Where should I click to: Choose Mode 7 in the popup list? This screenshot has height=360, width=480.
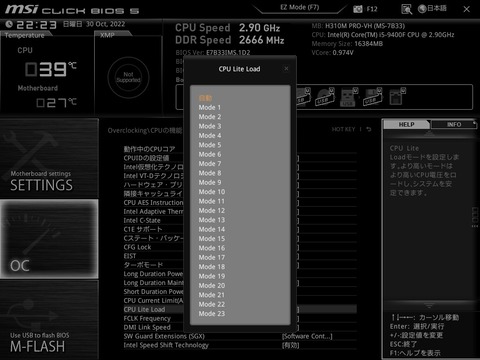click(210, 164)
